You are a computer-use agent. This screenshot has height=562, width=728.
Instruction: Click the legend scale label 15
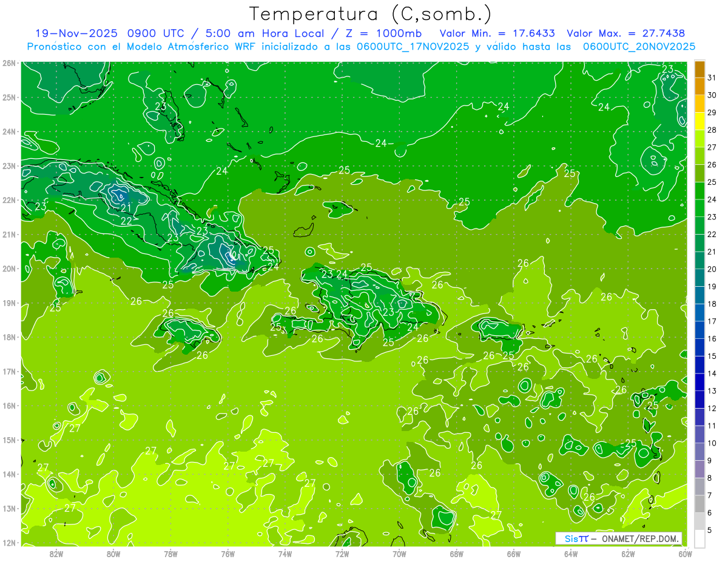coord(712,356)
